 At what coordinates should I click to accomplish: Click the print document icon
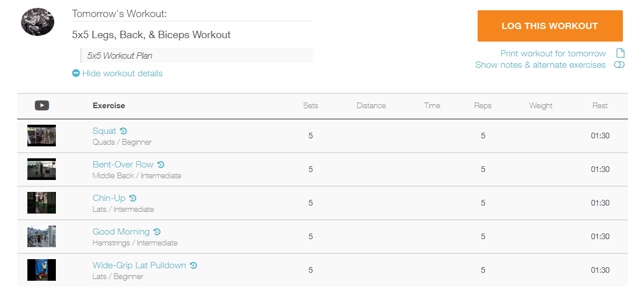tap(621, 53)
